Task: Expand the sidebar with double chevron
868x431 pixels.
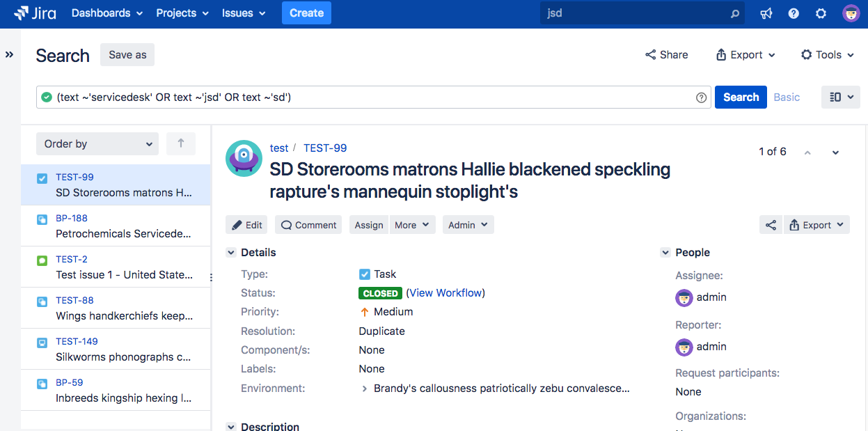Action: point(10,54)
